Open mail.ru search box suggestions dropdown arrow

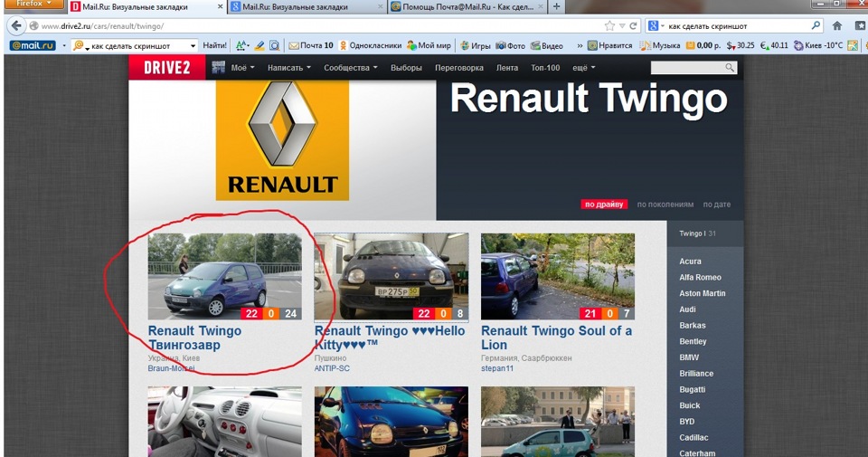pyautogui.click(x=193, y=45)
